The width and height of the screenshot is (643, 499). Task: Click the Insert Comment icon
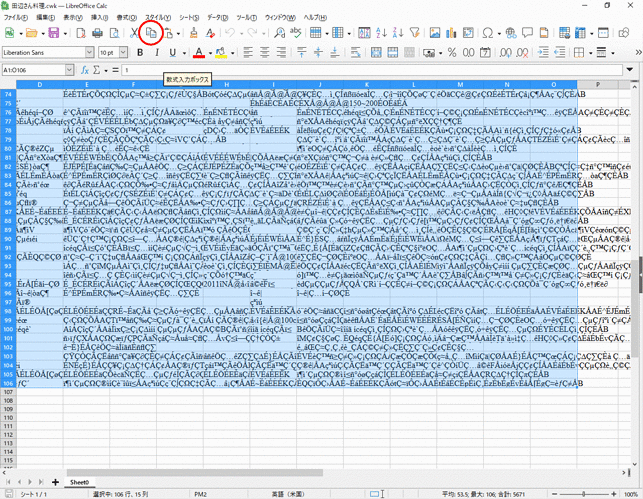coord(527,33)
